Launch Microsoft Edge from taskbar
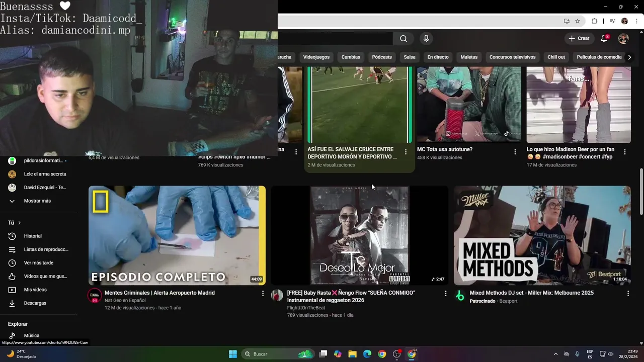 click(x=367, y=354)
